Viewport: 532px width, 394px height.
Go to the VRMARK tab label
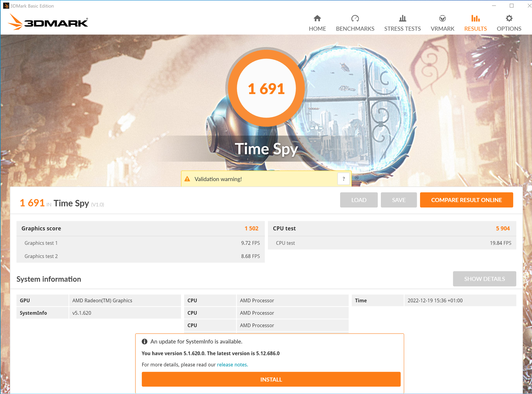442,29
